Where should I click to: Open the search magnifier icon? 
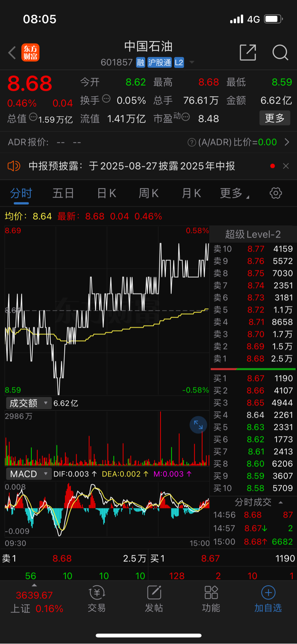[280, 52]
